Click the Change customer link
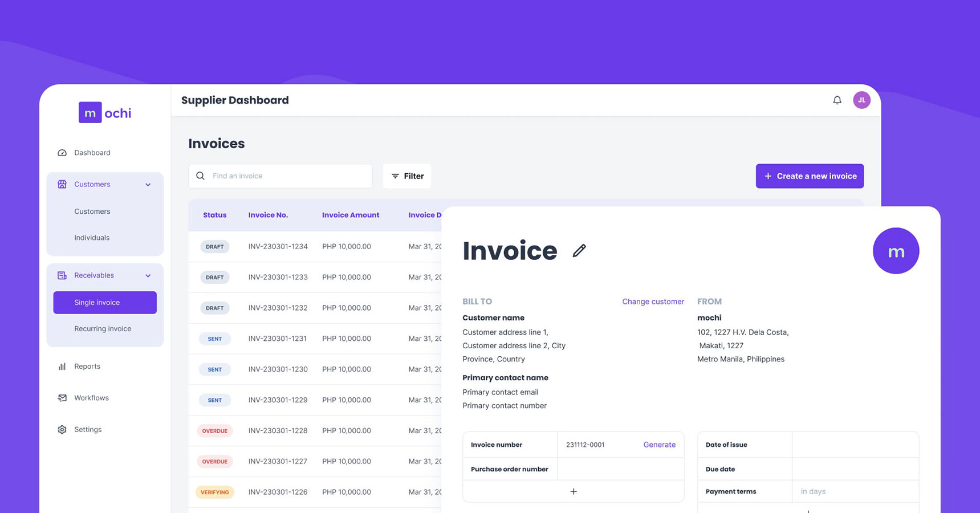980x513 pixels. click(x=653, y=302)
